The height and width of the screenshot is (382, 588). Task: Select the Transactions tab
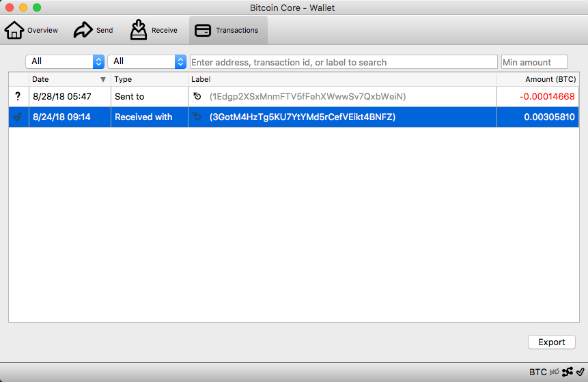(228, 30)
